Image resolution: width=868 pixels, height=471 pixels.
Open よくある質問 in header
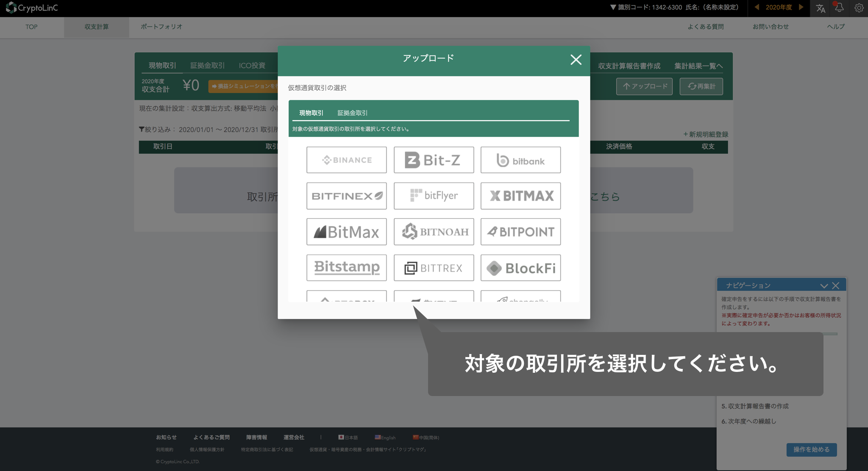[x=705, y=27]
